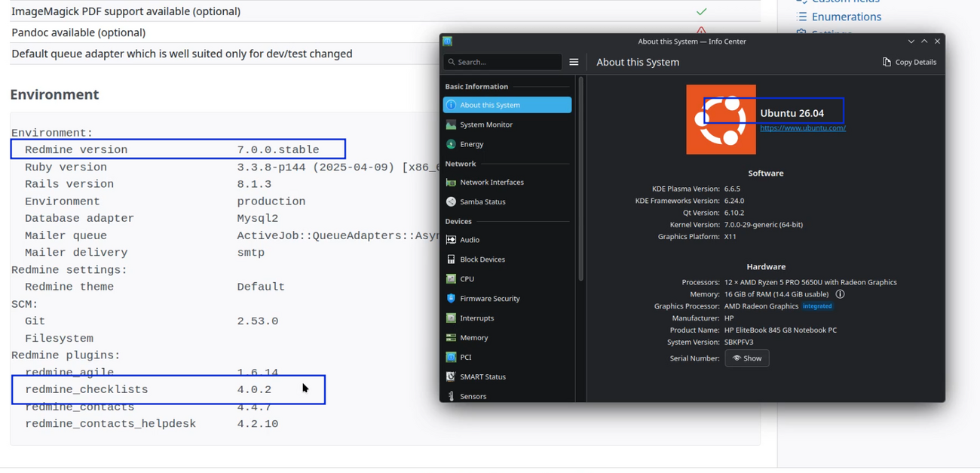The image size is (980, 473).
Task: Open SMART Status icon
Action: click(451, 377)
